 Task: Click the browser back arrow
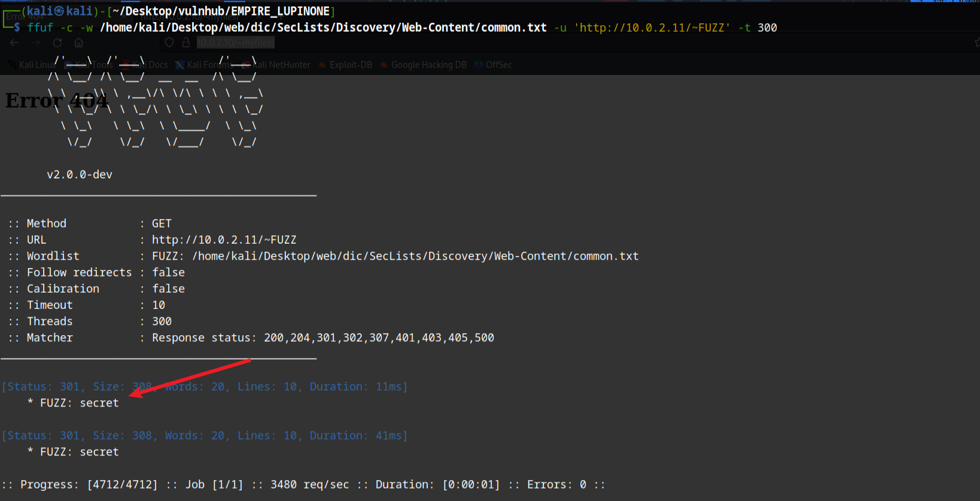14,42
